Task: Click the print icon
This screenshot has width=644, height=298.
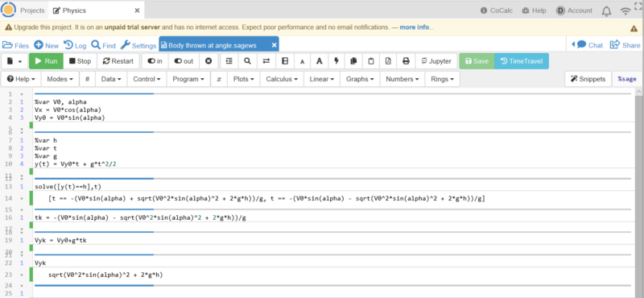Action: point(406,61)
